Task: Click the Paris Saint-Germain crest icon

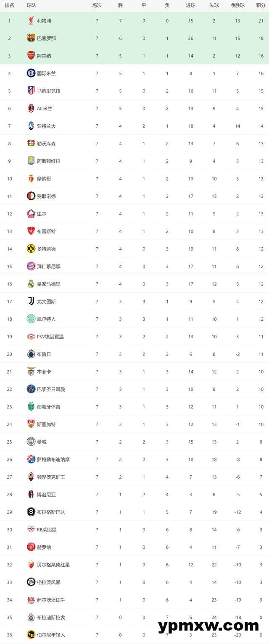Action: (x=31, y=389)
